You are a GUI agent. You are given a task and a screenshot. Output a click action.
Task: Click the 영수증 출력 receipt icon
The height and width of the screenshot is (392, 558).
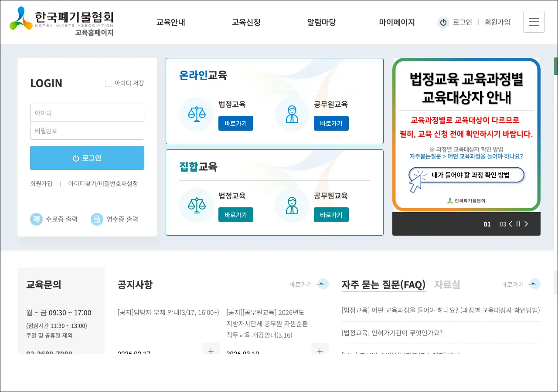tap(97, 219)
